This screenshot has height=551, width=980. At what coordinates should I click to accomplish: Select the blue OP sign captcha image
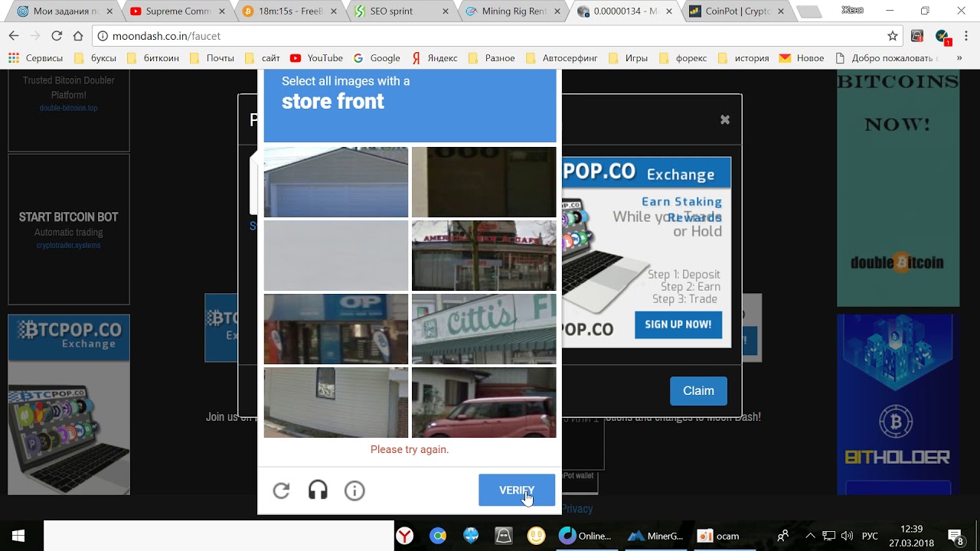click(x=336, y=329)
